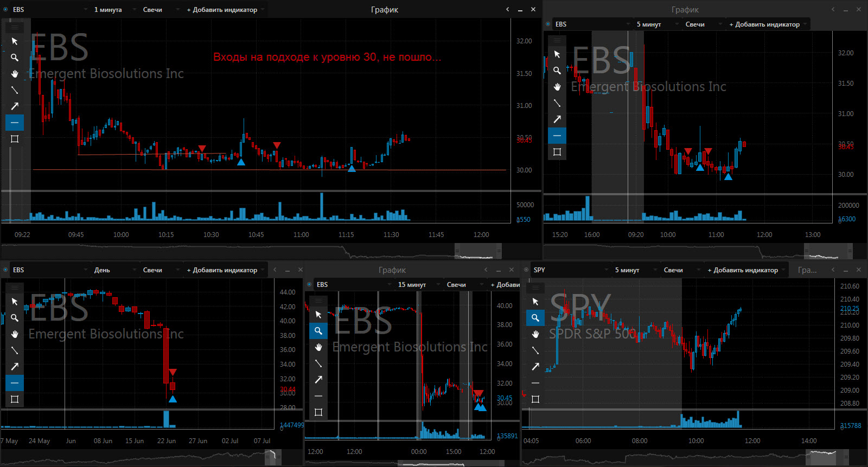Open the SPY ticker dropdown
The width and height of the screenshot is (868, 467).
pyautogui.click(x=570, y=270)
